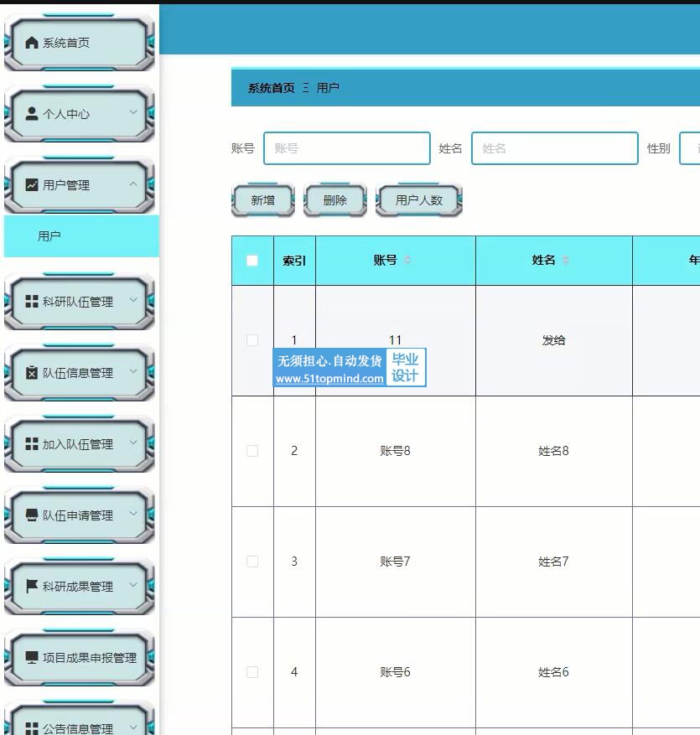Collapse the 用户管理 menu chevron

point(132,184)
